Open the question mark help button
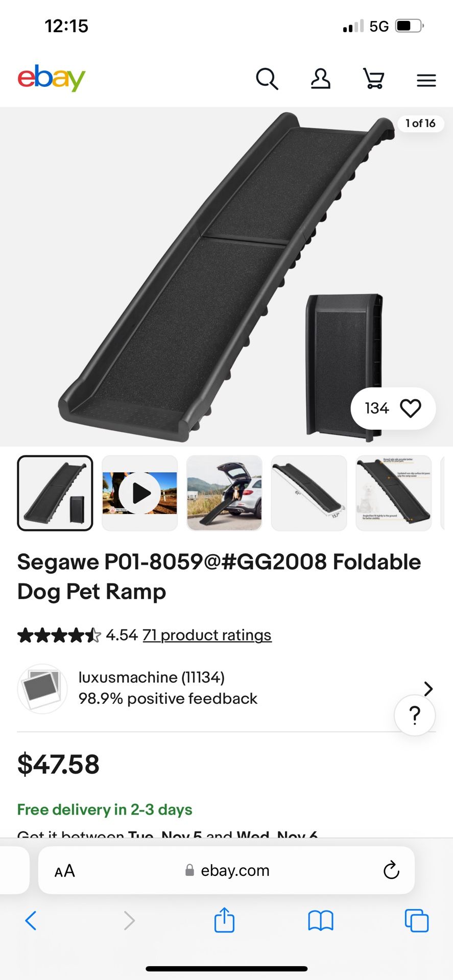The height and width of the screenshot is (980, 453). point(415,715)
